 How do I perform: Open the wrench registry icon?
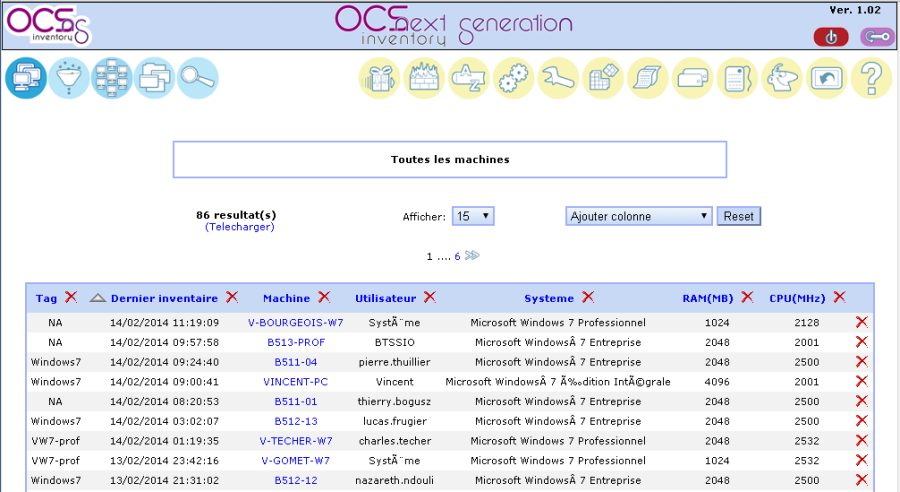click(558, 78)
